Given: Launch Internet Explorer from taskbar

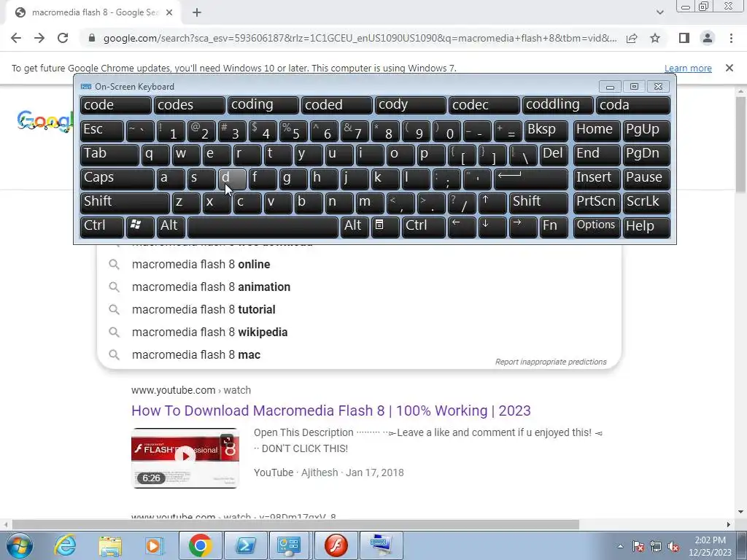Looking at the screenshot, I should click(x=65, y=545).
